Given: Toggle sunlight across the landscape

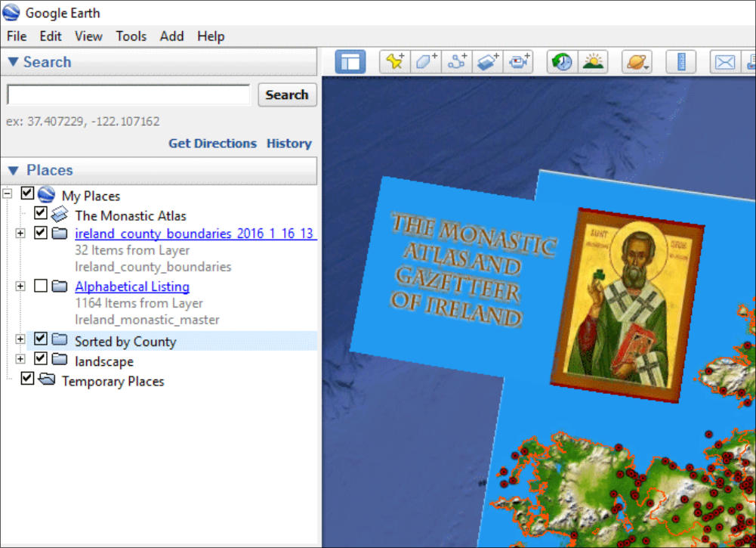Looking at the screenshot, I should [593, 62].
